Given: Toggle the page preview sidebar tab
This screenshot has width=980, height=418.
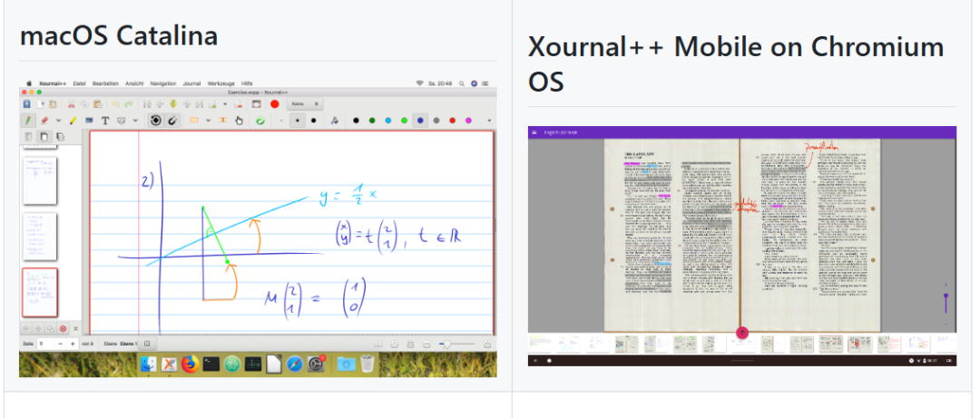Looking at the screenshot, I should click(x=44, y=136).
